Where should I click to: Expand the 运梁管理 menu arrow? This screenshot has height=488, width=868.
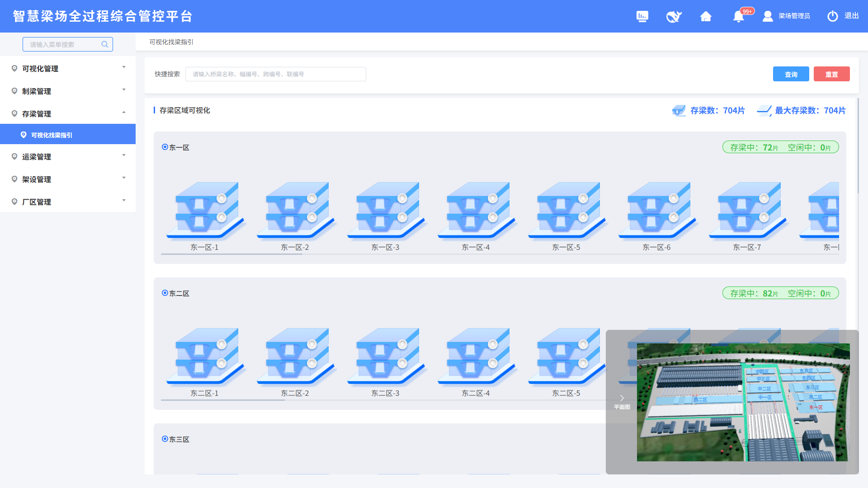pyautogui.click(x=124, y=155)
